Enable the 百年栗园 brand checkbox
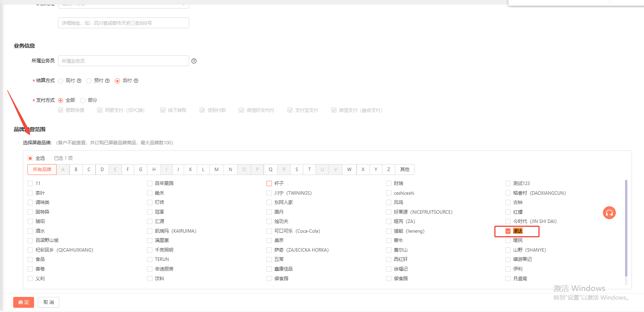 tap(150, 183)
